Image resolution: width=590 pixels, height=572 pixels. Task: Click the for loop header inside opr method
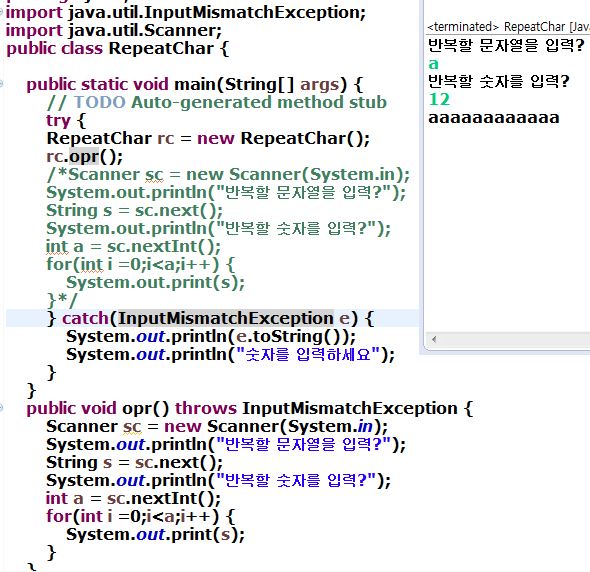[140, 516]
